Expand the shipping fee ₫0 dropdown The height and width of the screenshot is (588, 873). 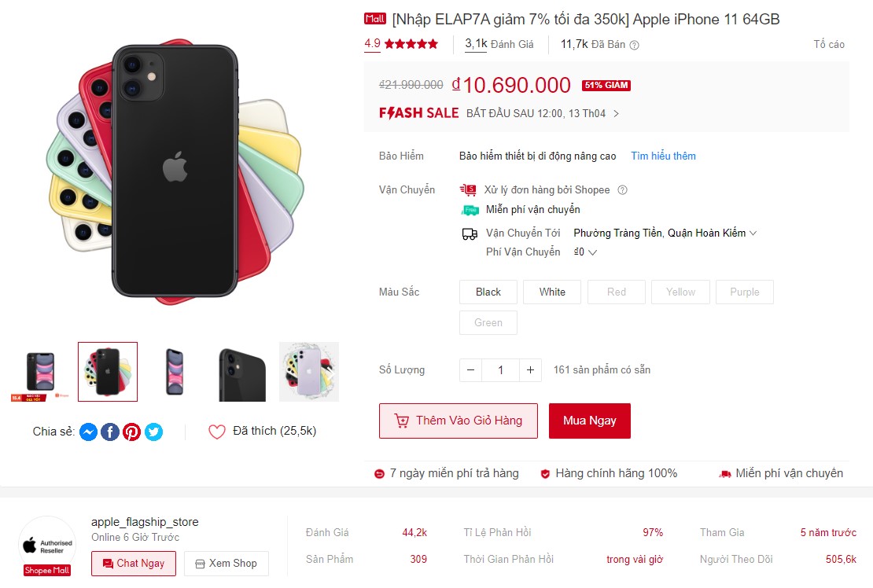(x=585, y=252)
